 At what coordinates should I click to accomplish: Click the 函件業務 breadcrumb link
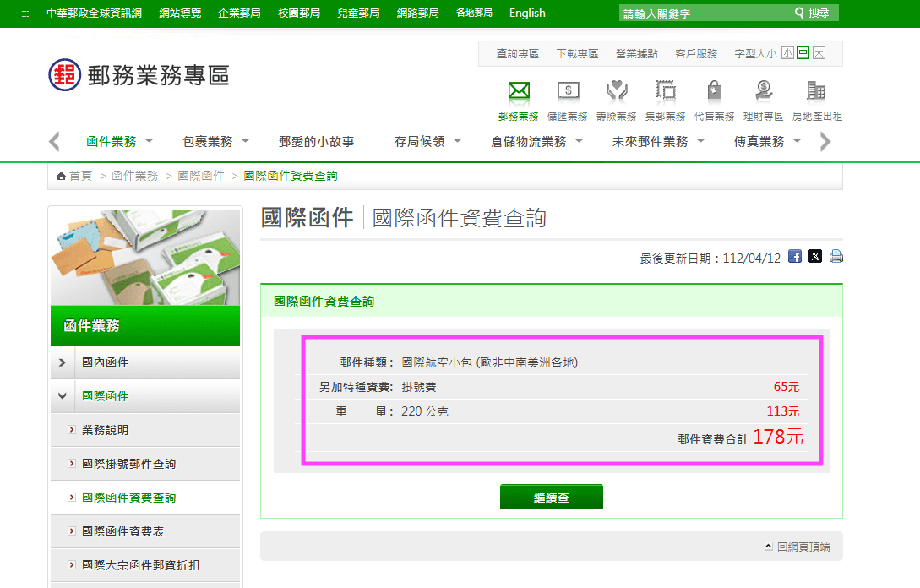pos(135,176)
